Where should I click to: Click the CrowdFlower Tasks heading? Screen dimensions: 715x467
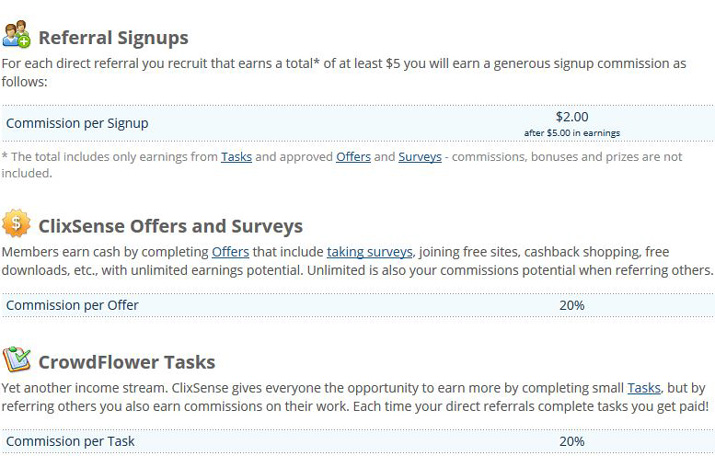127,362
